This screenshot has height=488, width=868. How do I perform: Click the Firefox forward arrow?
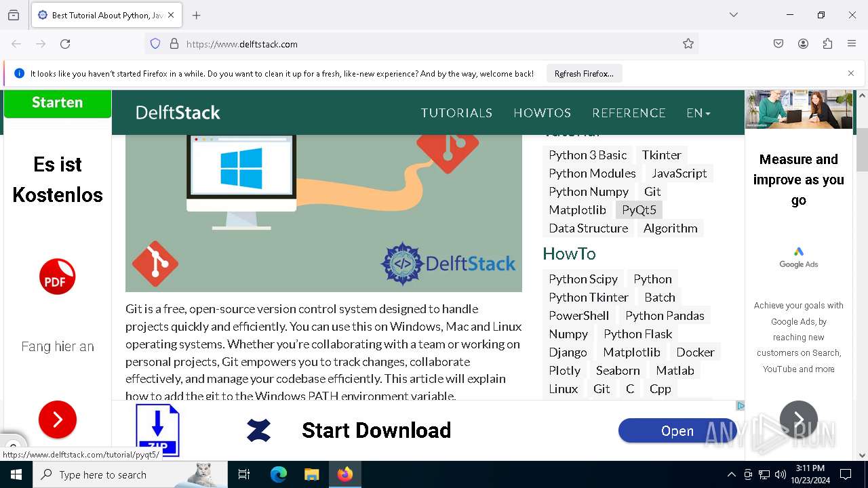[41, 44]
